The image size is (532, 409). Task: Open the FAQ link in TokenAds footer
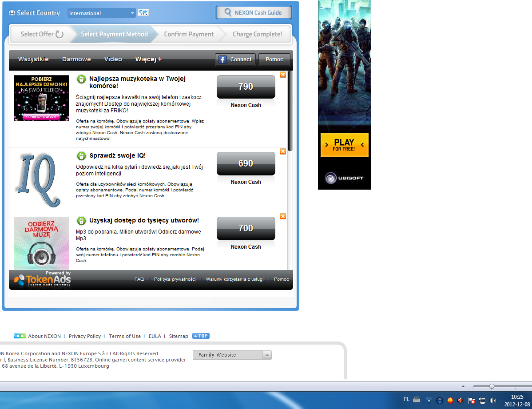(x=139, y=279)
